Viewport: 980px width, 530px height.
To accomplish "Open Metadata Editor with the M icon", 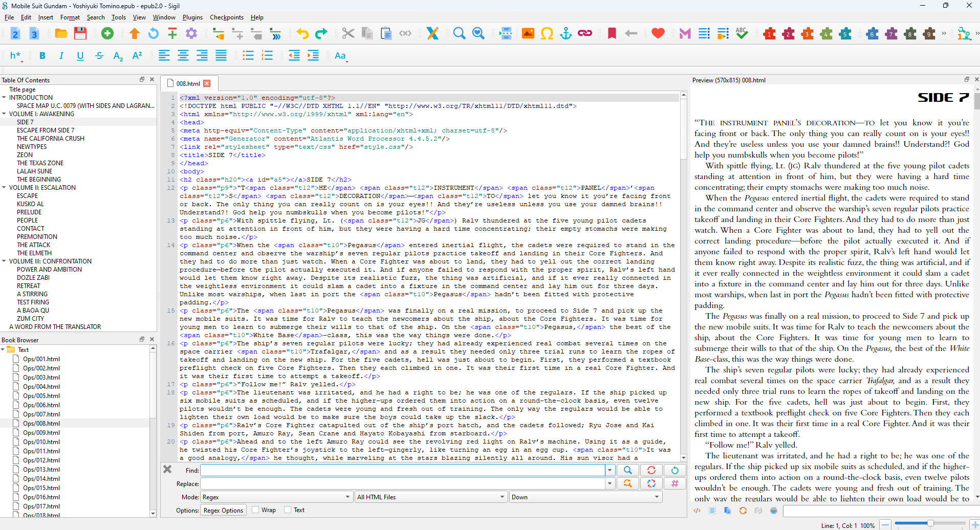I will [x=685, y=34].
